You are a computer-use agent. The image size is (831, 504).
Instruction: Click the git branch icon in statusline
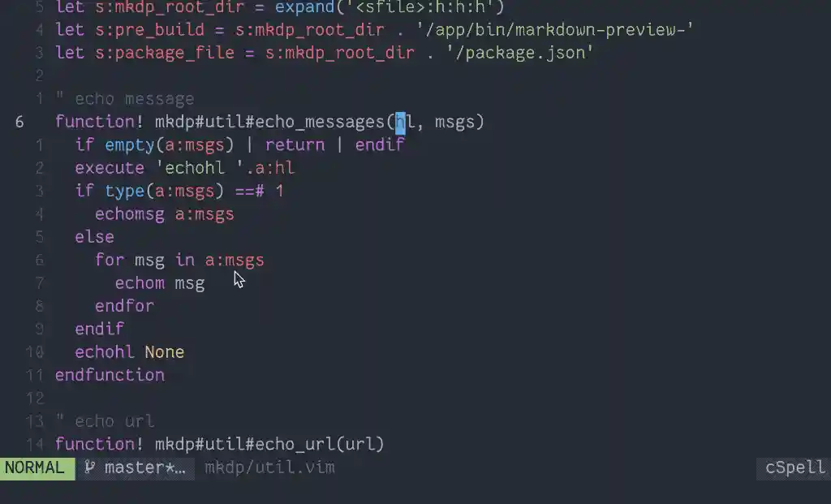[89, 467]
